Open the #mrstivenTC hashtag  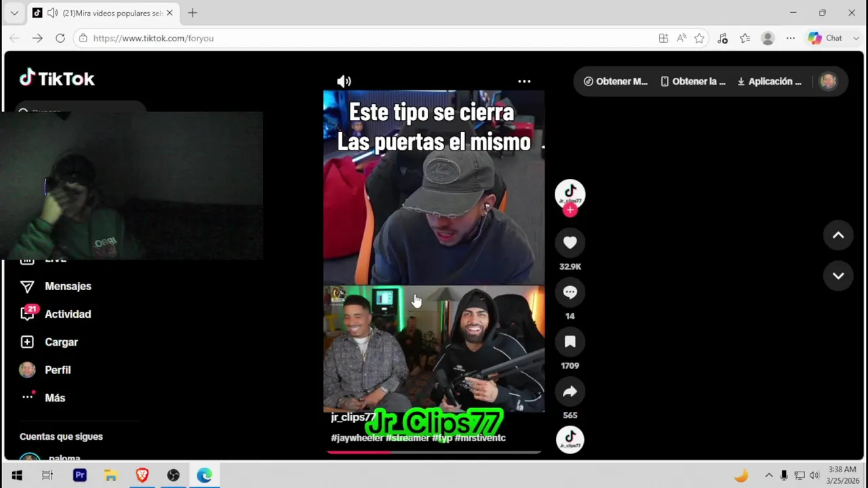click(480, 438)
